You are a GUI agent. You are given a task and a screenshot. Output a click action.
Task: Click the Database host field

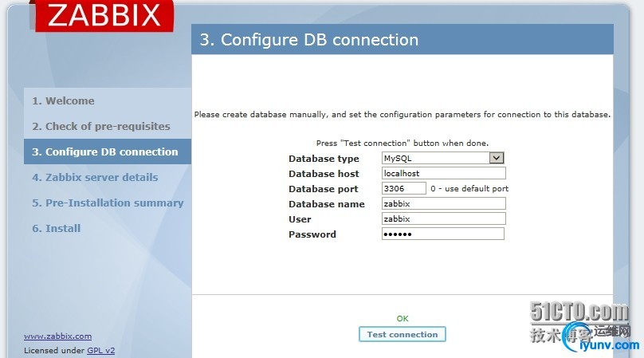(443, 173)
